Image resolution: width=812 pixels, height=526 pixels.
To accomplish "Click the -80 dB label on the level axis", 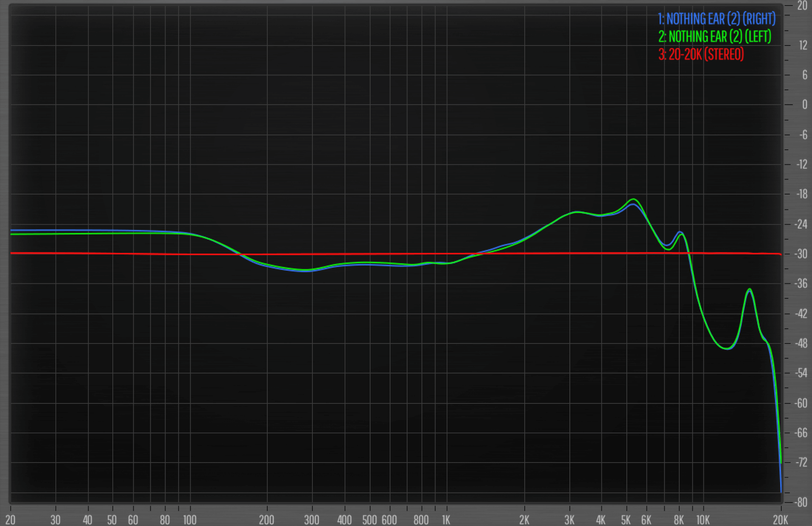I will [801, 502].
